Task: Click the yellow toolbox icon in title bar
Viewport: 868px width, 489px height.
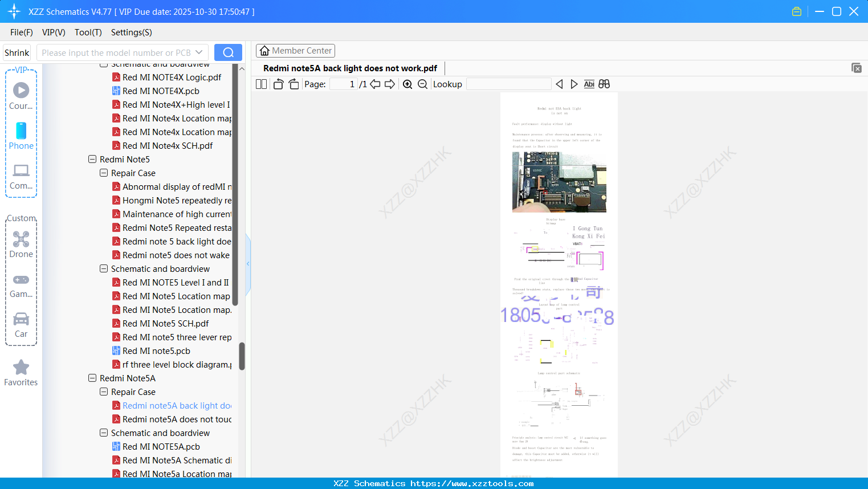Action: tap(797, 11)
